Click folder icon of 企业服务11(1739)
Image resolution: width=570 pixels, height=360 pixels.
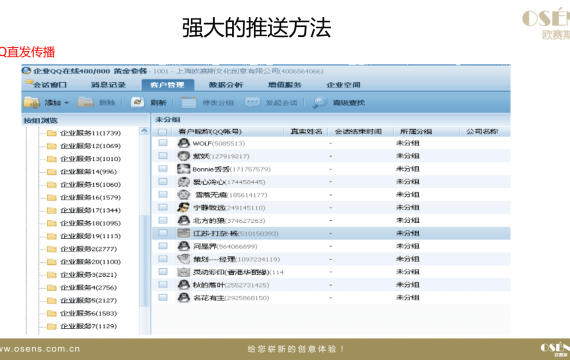52,133
